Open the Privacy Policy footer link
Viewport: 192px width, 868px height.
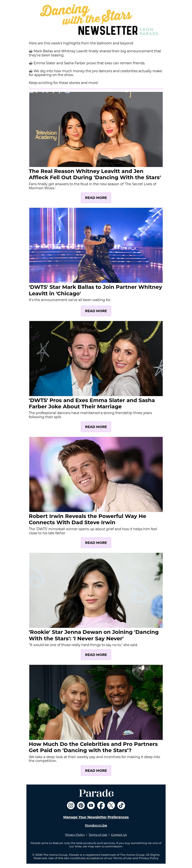(75, 835)
